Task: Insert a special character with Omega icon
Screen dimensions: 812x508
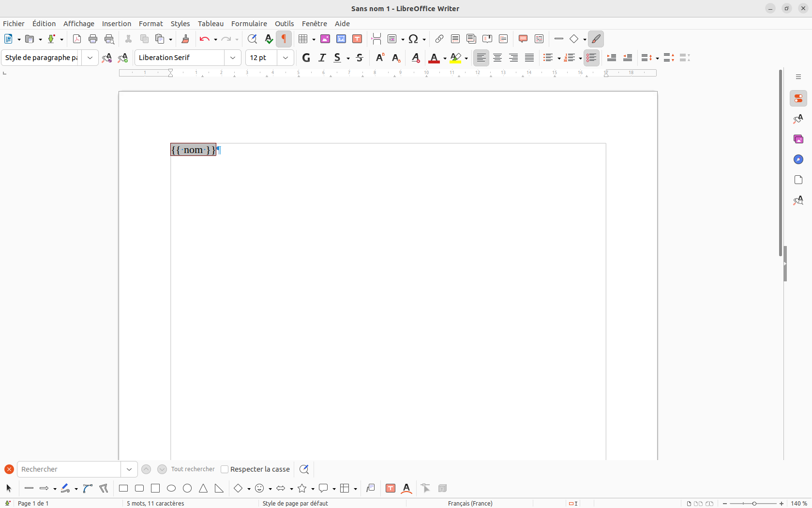Action: point(414,39)
